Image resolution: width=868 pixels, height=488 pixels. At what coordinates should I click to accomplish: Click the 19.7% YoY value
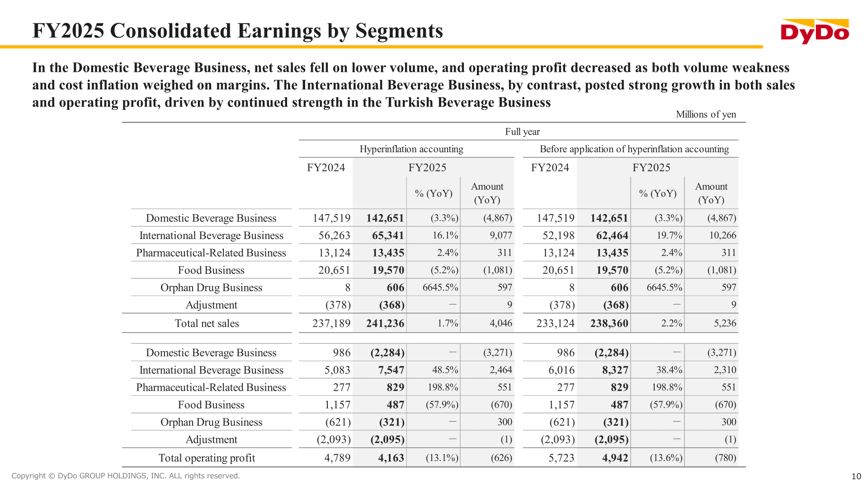(x=670, y=235)
